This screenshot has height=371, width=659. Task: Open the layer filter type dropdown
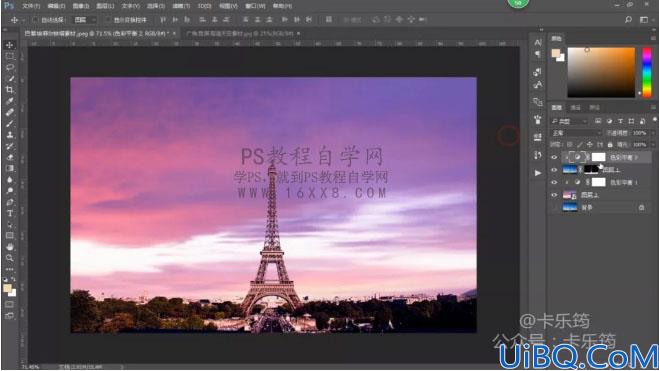pos(569,121)
